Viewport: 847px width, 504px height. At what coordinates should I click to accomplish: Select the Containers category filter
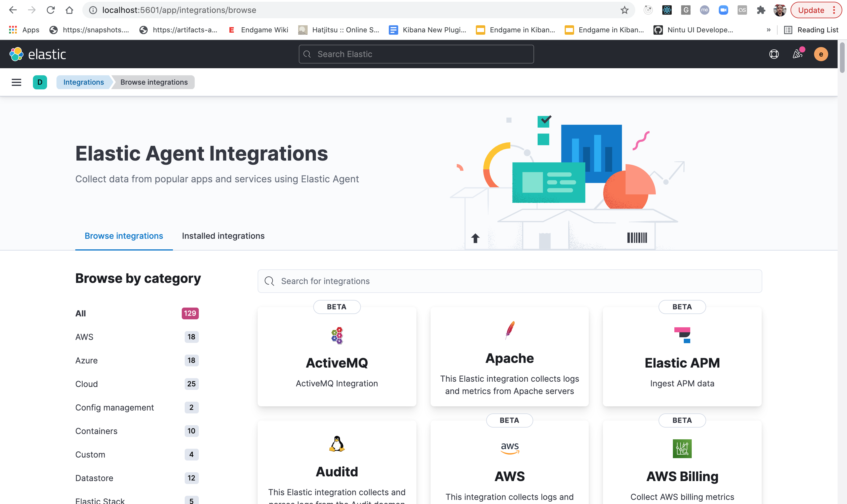(96, 431)
